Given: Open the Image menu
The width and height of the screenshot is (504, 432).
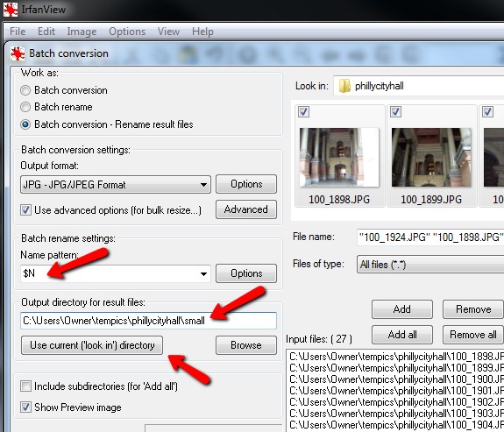Looking at the screenshot, I should tap(82, 32).
